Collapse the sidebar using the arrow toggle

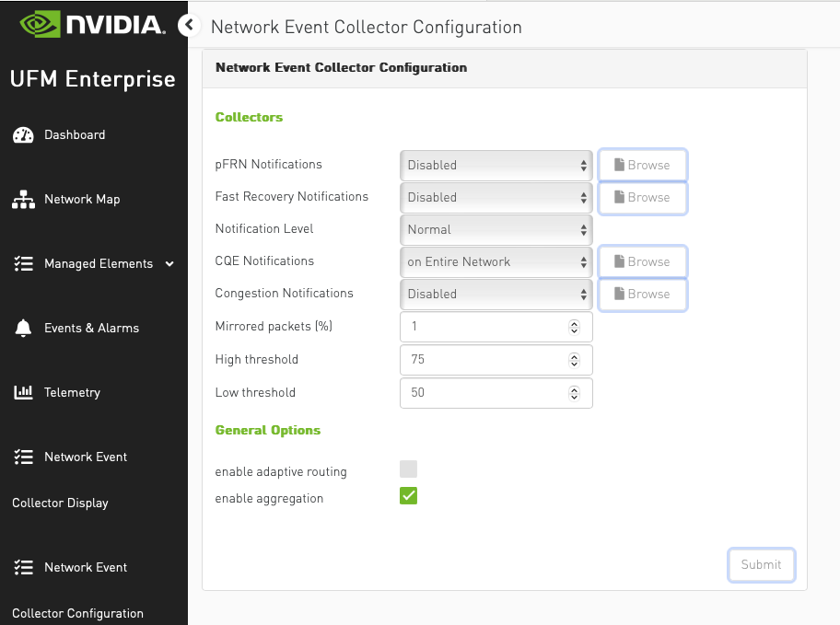[189, 25]
